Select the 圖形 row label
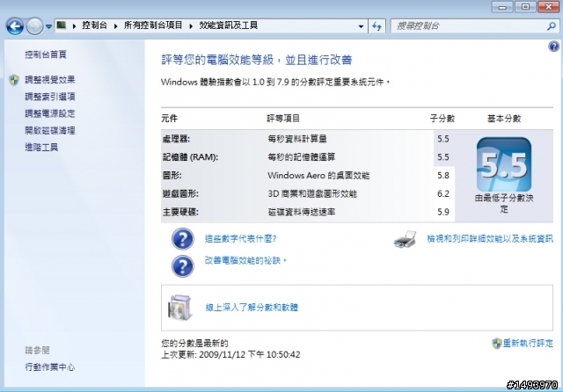 (172, 176)
